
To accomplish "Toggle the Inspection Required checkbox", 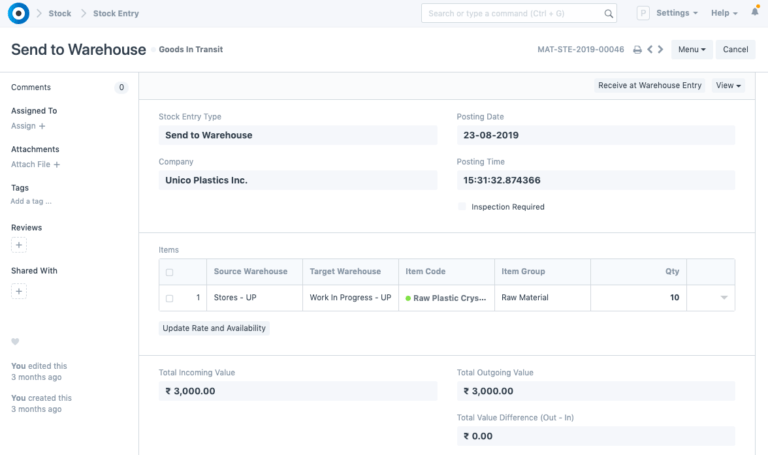I will (x=462, y=207).
